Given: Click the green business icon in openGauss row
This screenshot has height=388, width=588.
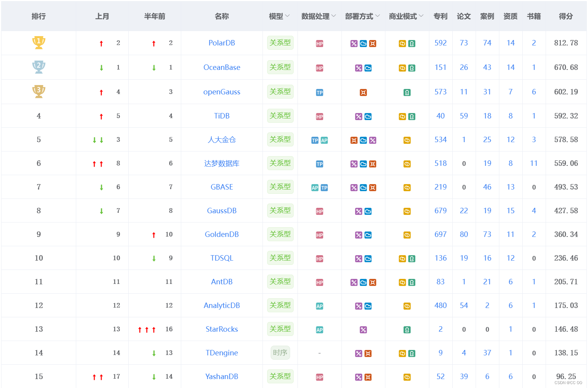Looking at the screenshot, I should 407,92.
